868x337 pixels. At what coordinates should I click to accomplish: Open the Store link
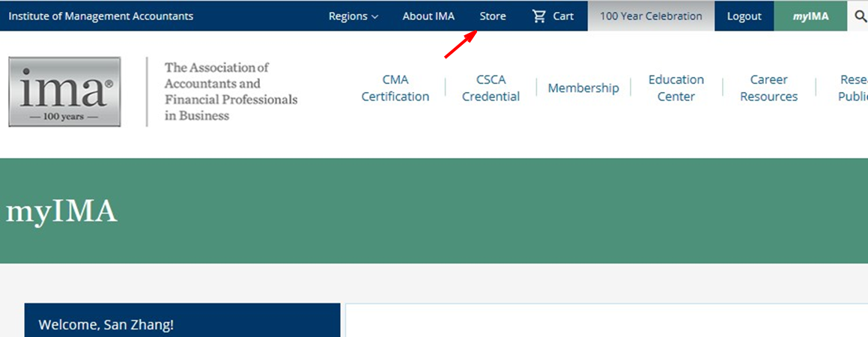[x=493, y=16]
